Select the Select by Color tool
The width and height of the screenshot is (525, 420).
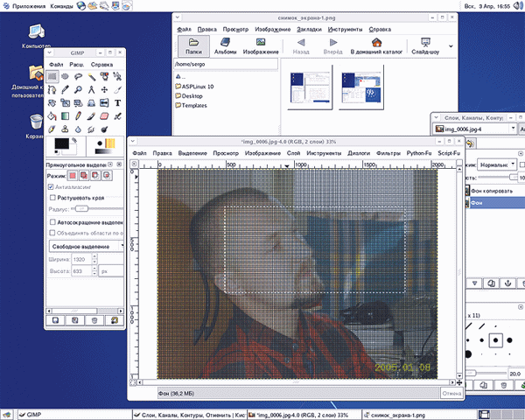pyautogui.click(x=104, y=77)
